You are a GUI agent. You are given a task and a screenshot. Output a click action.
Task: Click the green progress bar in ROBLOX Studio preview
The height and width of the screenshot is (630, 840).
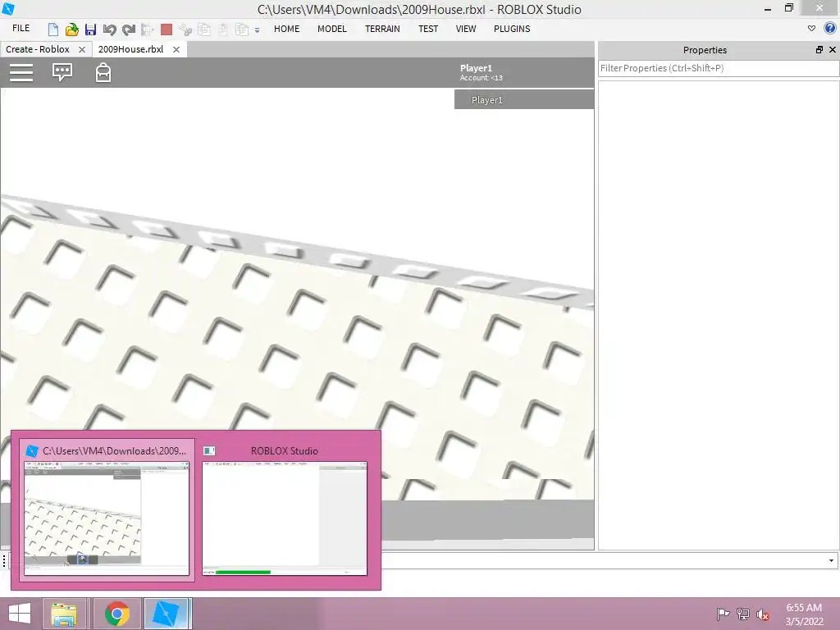coord(243,572)
